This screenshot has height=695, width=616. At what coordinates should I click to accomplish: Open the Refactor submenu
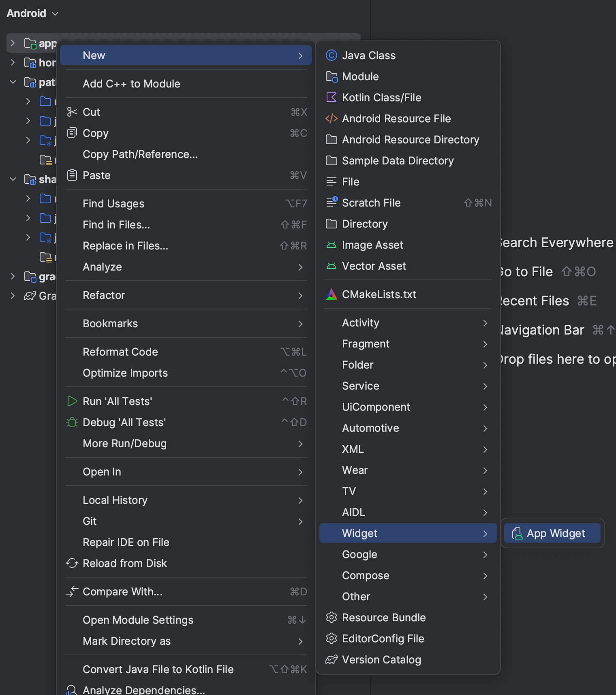point(186,295)
